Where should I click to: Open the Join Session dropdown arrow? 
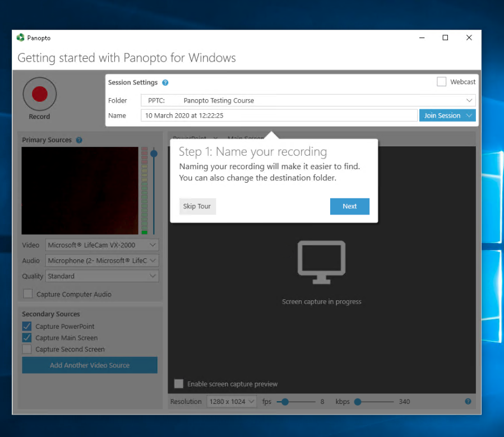(469, 115)
